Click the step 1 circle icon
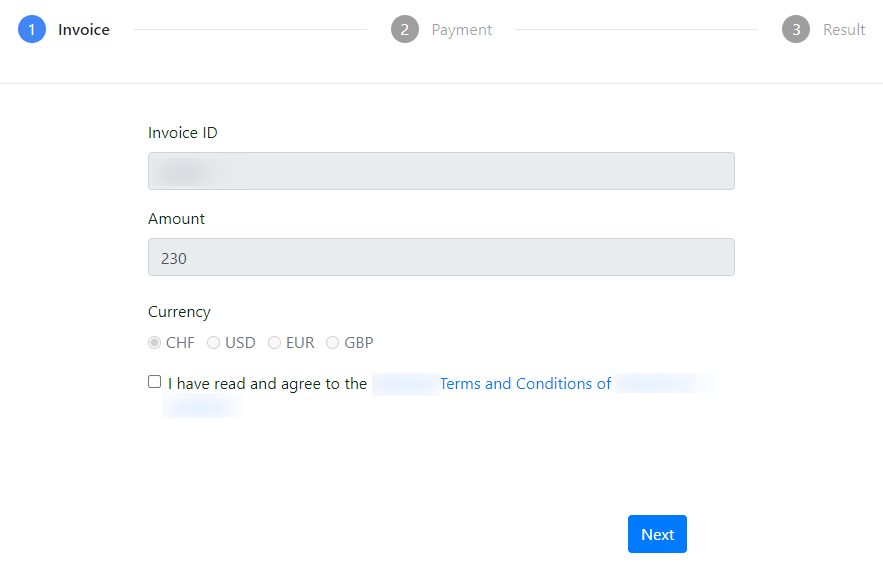This screenshot has width=883, height=566. (x=32, y=30)
